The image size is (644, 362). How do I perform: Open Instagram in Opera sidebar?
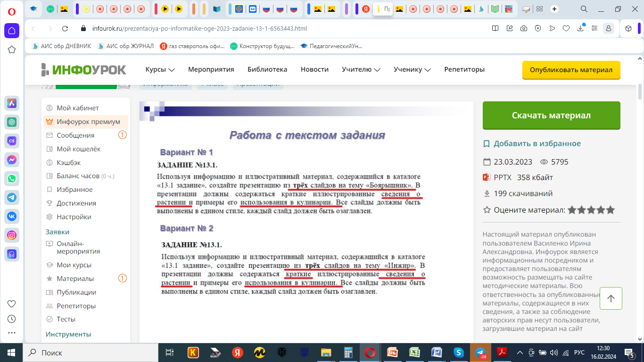pyautogui.click(x=12, y=235)
